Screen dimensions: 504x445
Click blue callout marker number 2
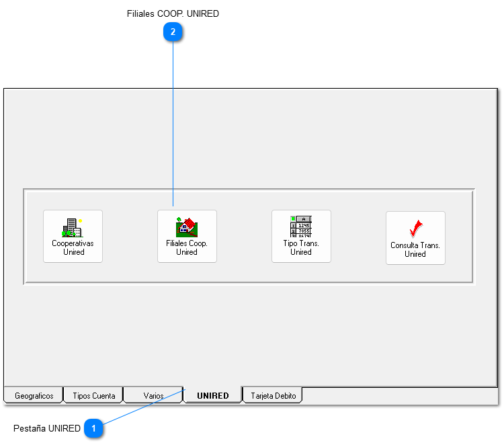pyautogui.click(x=173, y=32)
